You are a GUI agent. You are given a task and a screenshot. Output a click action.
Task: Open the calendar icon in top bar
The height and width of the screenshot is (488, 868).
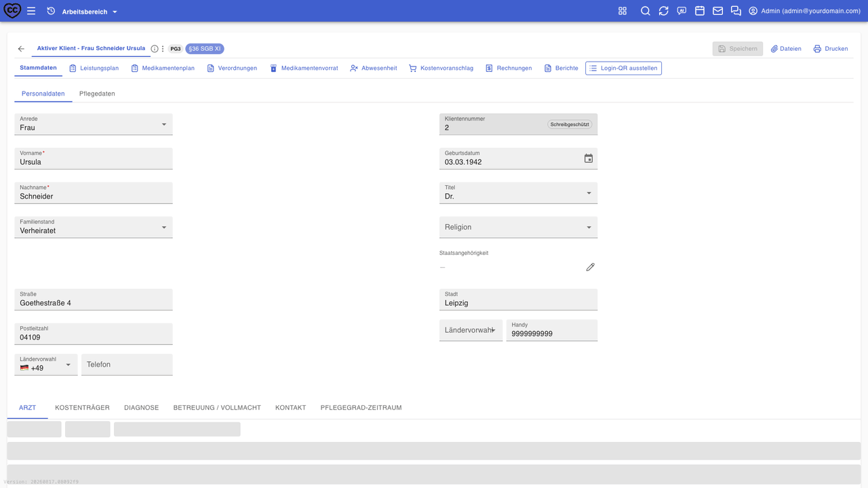click(700, 11)
